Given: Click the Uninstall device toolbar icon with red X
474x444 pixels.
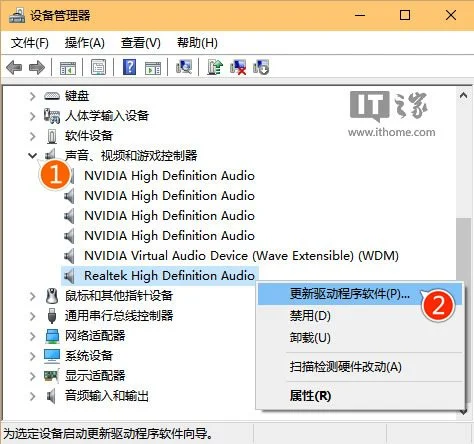Looking at the screenshot, I should coord(238,68).
